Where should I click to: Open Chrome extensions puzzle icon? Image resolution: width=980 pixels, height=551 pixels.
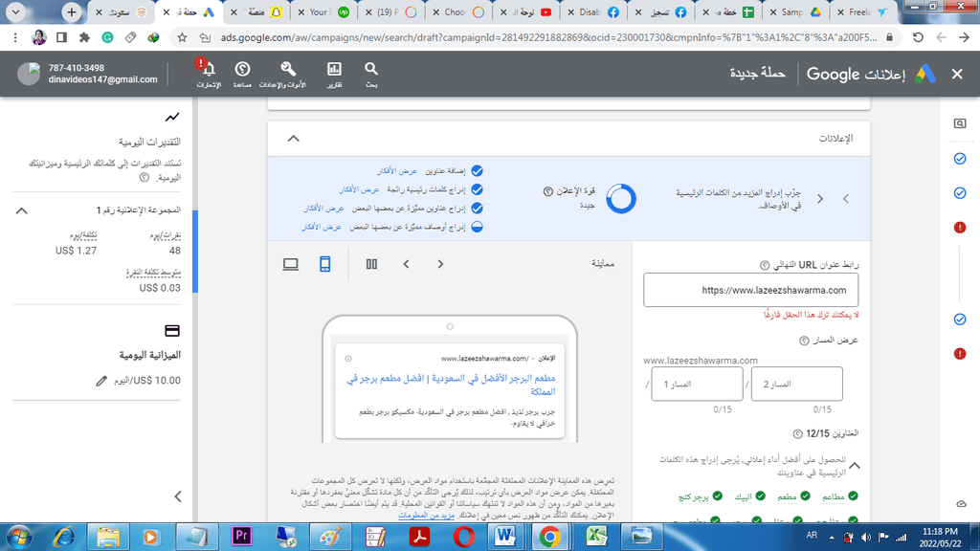click(84, 37)
